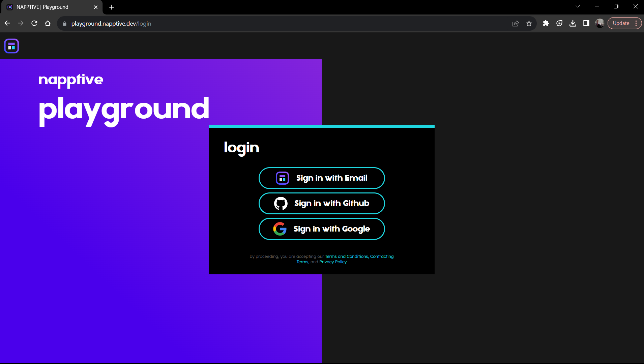
Task: Bookmark this page with the star icon
Action: click(529, 23)
